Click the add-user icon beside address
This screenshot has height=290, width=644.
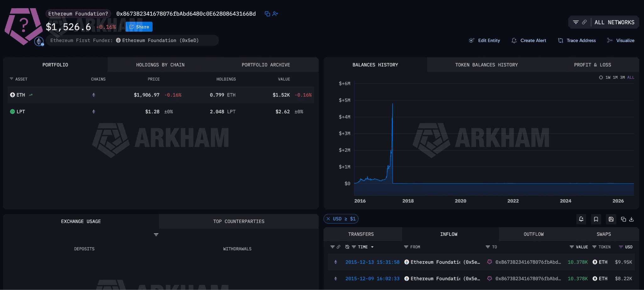click(x=275, y=14)
